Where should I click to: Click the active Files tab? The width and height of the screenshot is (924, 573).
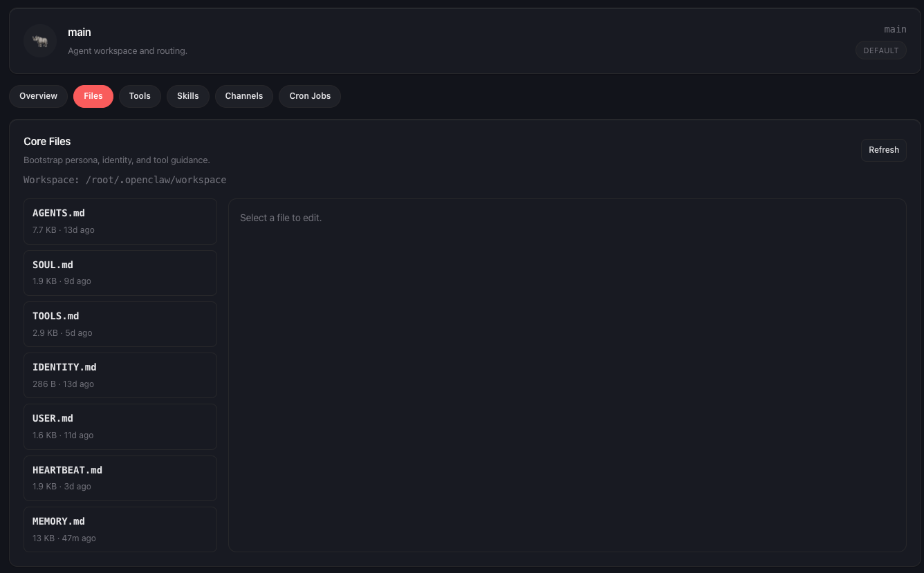(93, 96)
